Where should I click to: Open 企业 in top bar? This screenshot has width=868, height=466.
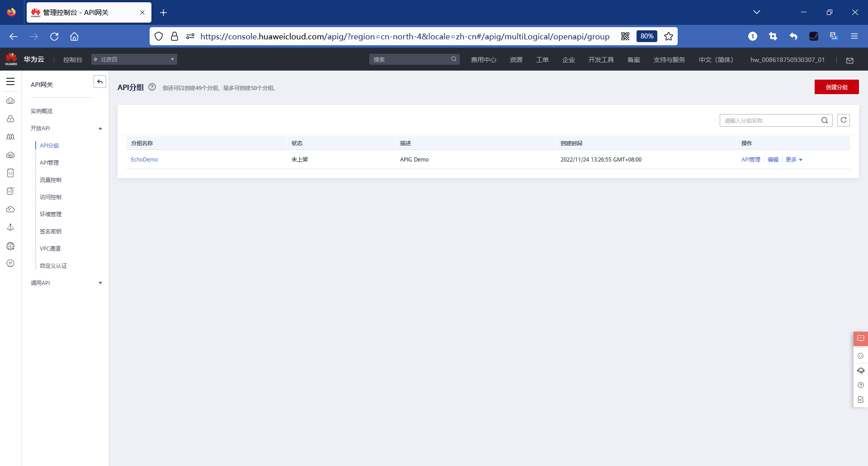(x=569, y=60)
